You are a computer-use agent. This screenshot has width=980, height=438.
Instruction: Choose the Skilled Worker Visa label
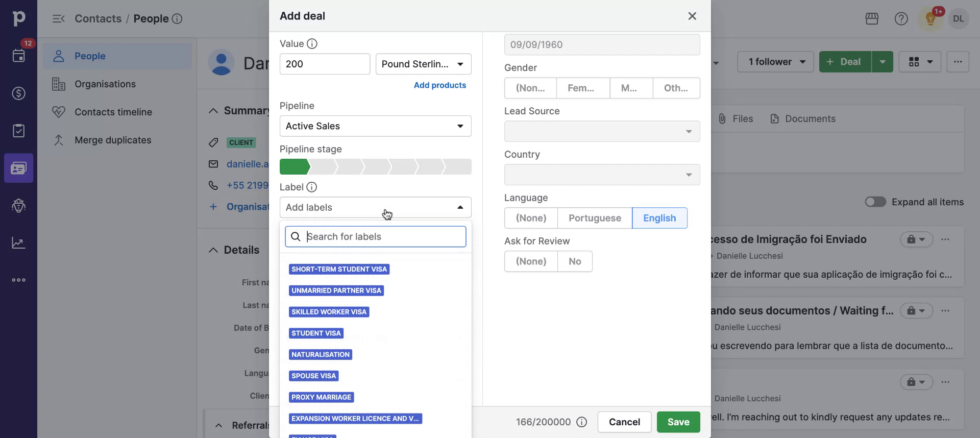(329, 312)
